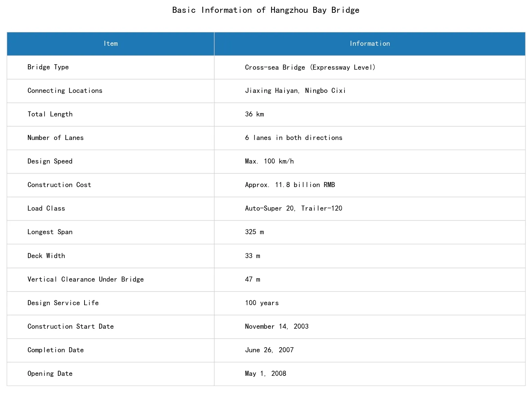Image resolution: width=532 pixels, height=397 pixels.
Task: Click the 'Information' column header
Action: pyautogui.click(x=370, y=44)
